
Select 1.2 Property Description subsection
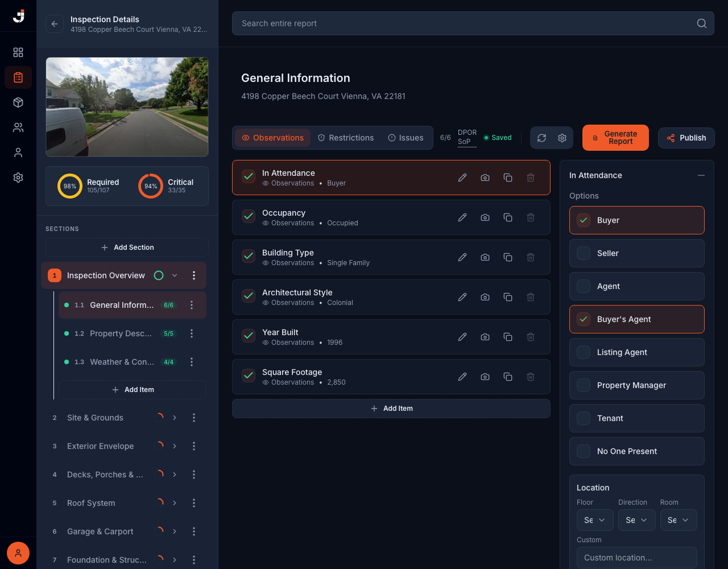(133, 333)
